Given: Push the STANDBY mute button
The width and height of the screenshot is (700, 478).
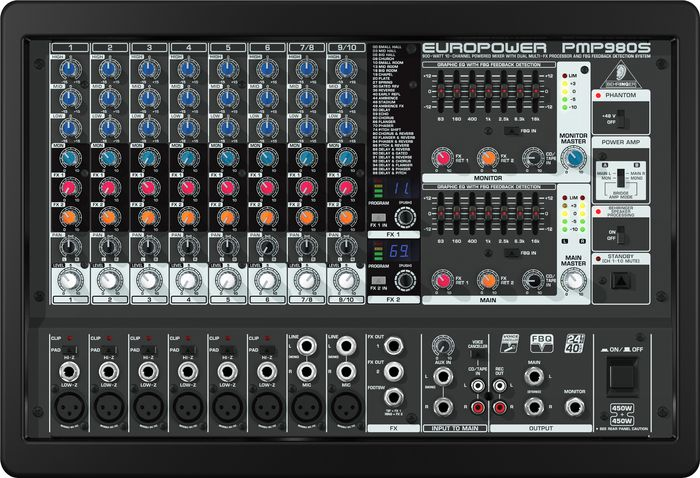Looking at the screenshot, I should [621, 281].
